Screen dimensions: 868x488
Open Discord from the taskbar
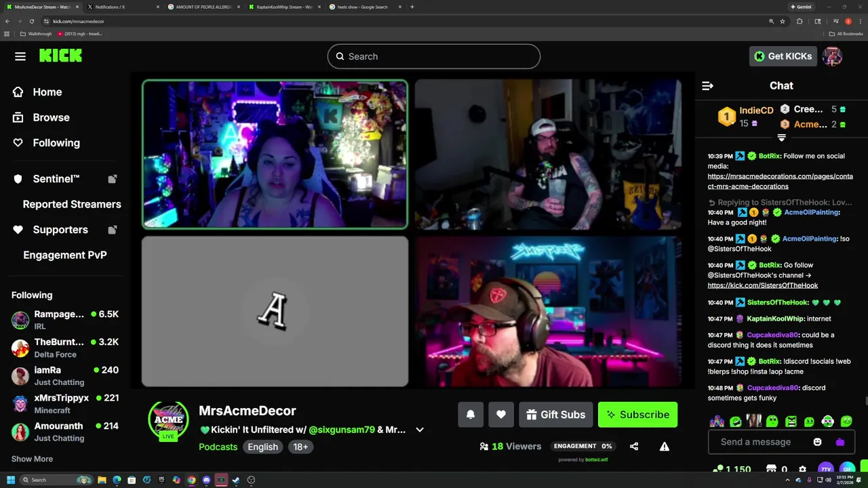coord(206,480)
